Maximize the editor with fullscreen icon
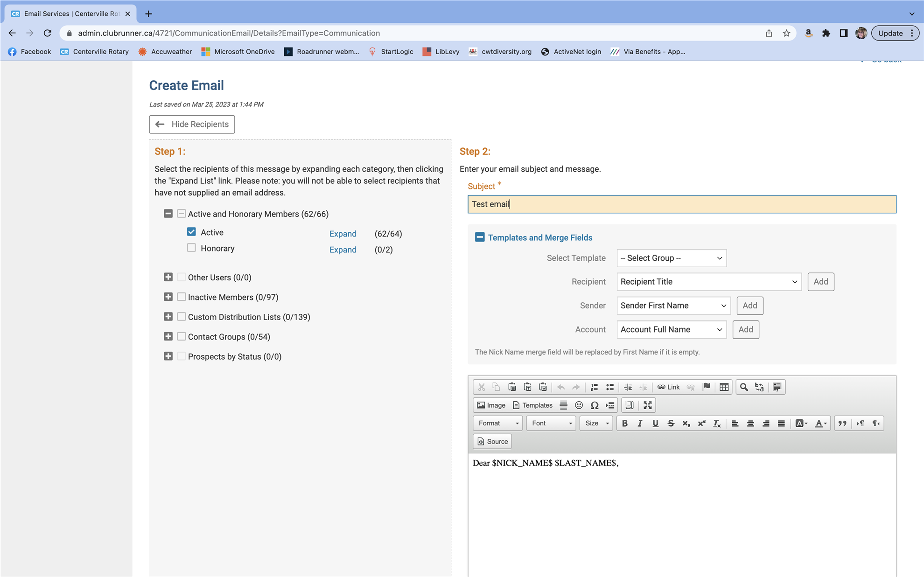924x577 pixels. click(647, 405)
